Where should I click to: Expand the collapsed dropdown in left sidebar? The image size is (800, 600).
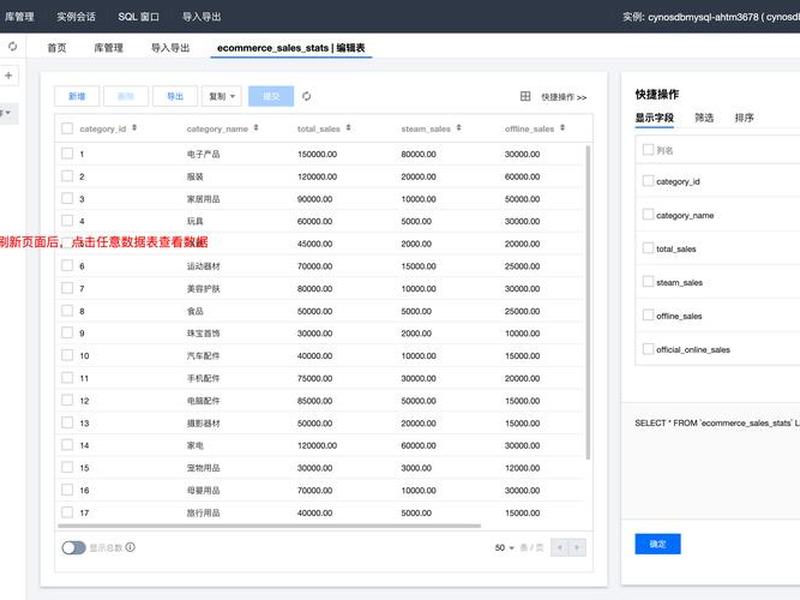tap(7, 113)
